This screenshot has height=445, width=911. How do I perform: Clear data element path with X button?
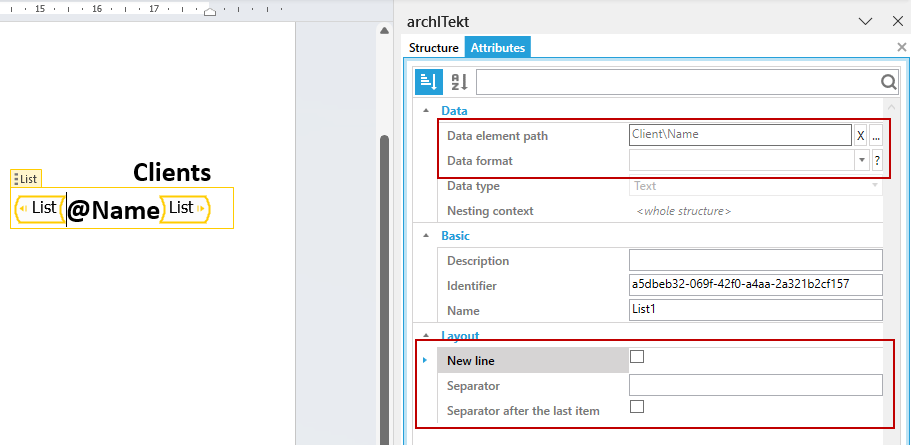coord(861,136)
